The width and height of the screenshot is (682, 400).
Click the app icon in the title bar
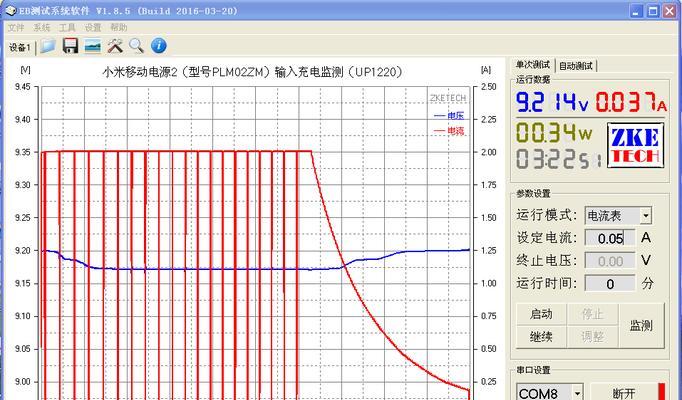click(x=10, y=10)
